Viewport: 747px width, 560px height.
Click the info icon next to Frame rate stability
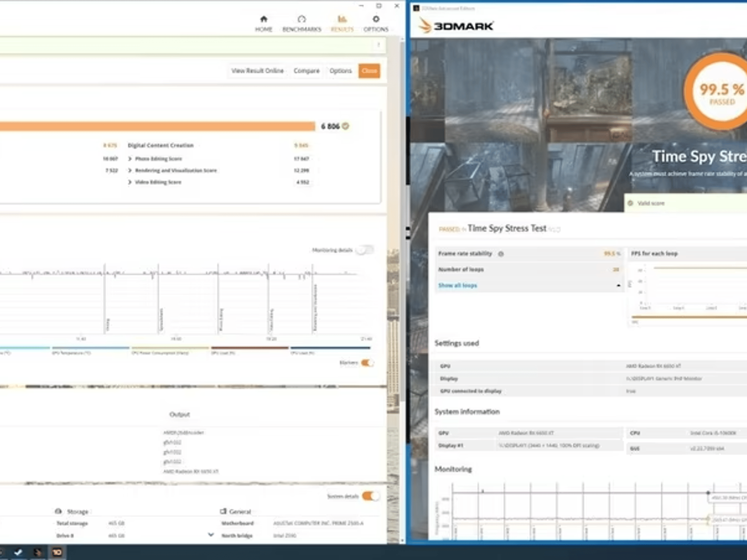[x=501, y=254]
